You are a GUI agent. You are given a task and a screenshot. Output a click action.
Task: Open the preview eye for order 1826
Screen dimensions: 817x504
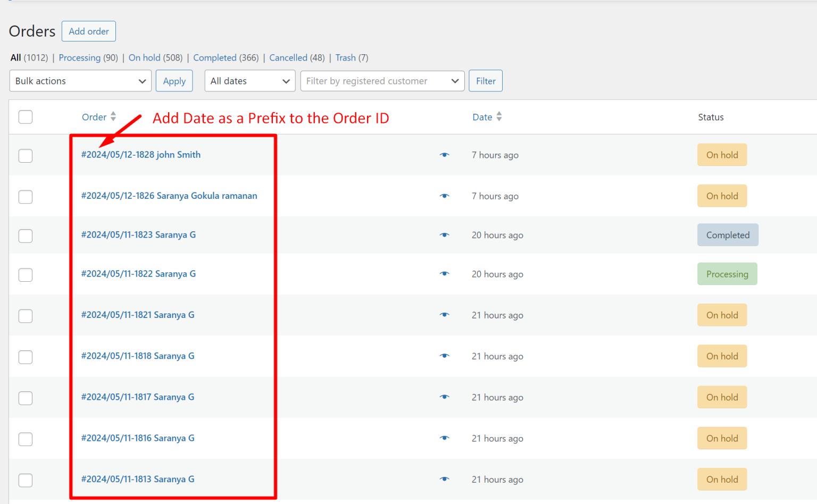tap(445, 196)
